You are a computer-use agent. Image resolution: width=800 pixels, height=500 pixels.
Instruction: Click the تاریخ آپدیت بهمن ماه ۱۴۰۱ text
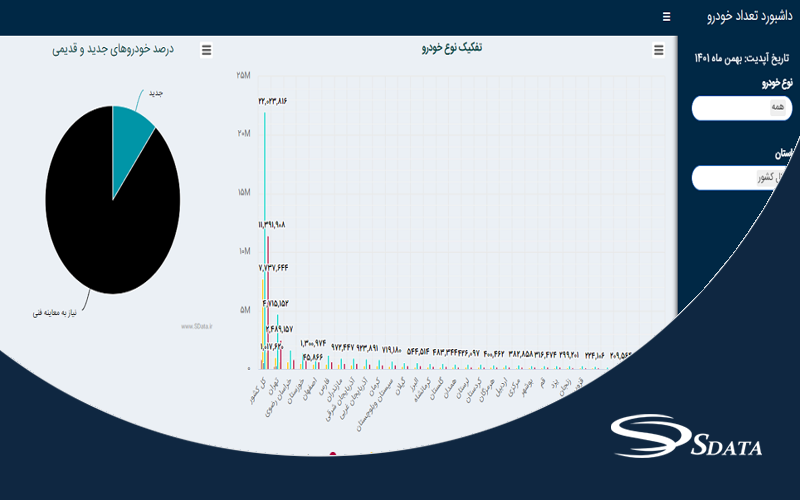tap(743, 58)
